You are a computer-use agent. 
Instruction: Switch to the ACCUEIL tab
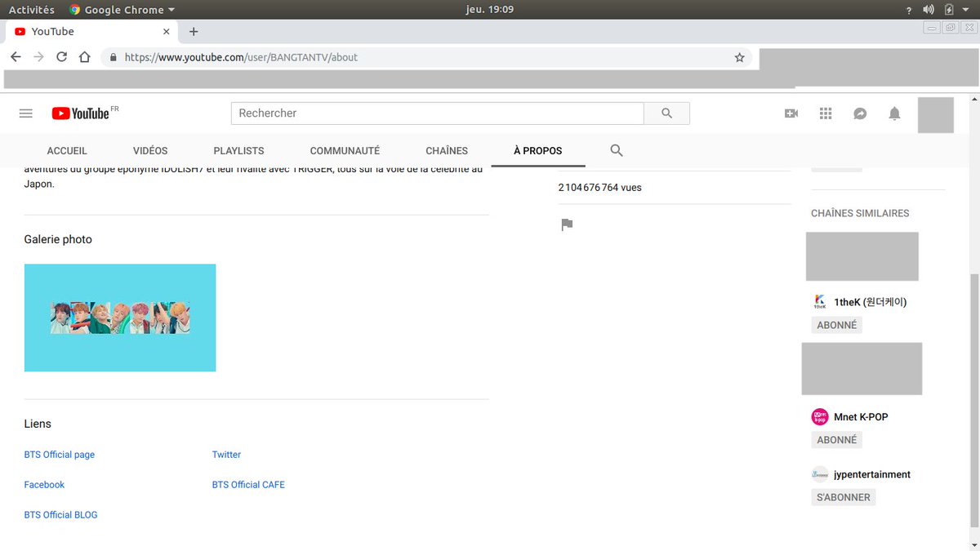pyautogui.click(x=67, y=151)
